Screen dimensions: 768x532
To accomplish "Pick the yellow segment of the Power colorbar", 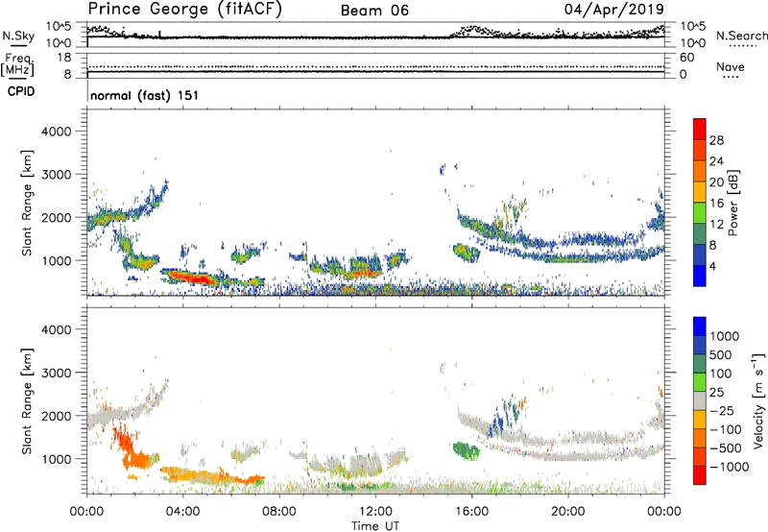I will click(700, 191).
